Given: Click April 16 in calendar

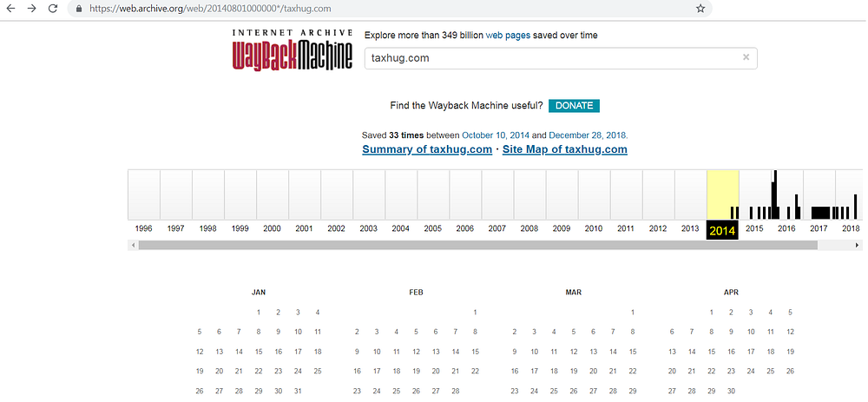Looking at the screenshot, I should 731,352.
